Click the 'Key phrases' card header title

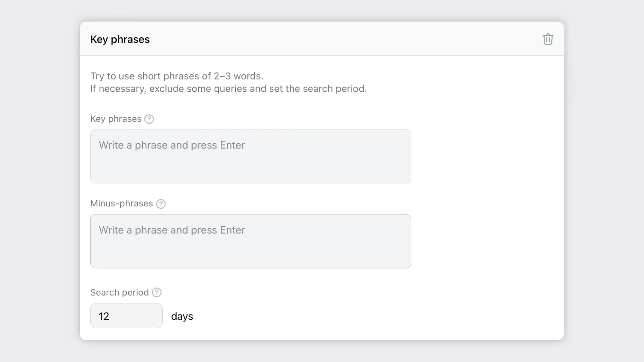(x=120, y=39)
